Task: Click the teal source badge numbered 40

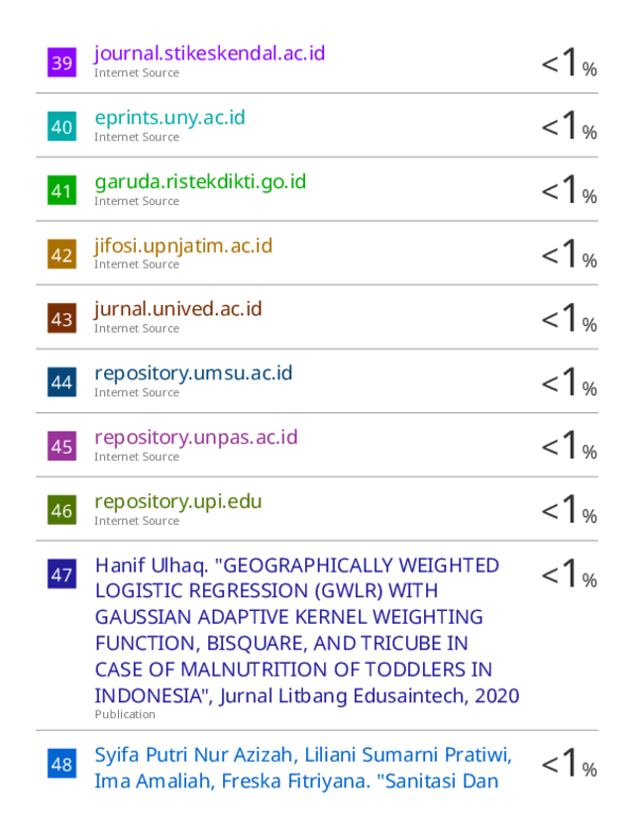Action: point(61,126)
